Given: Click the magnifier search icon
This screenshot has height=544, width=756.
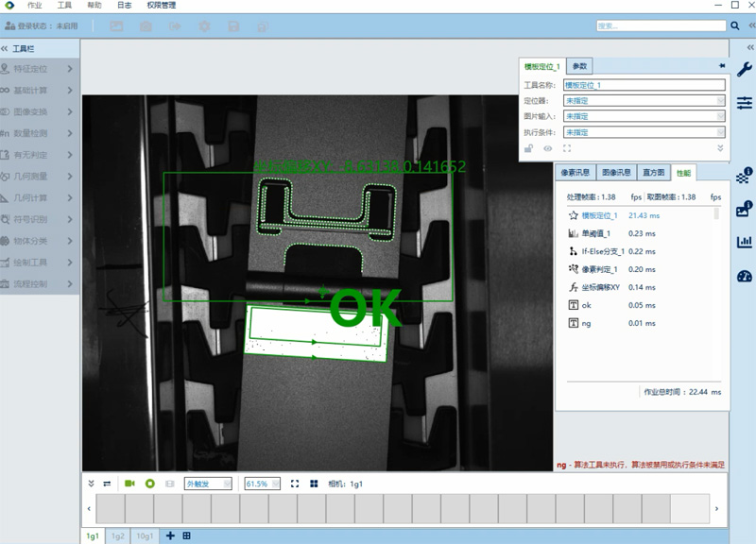Looking at the screenshot, I should click(735, 25).
